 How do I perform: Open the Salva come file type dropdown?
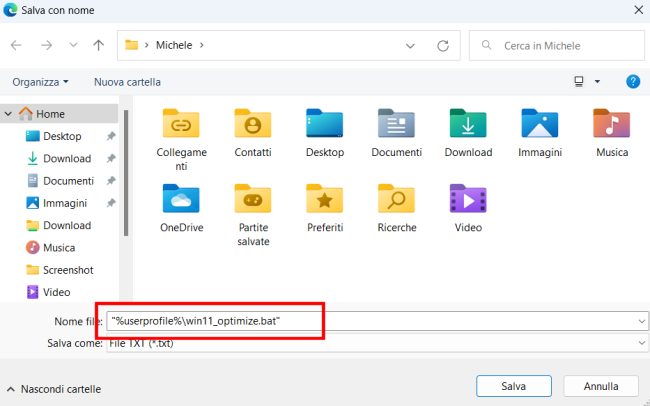click(642, 343)
